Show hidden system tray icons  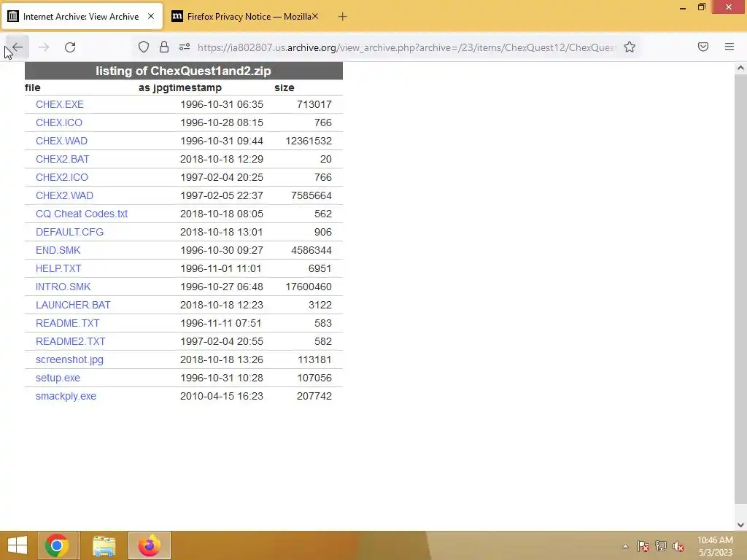pos(625,546)
